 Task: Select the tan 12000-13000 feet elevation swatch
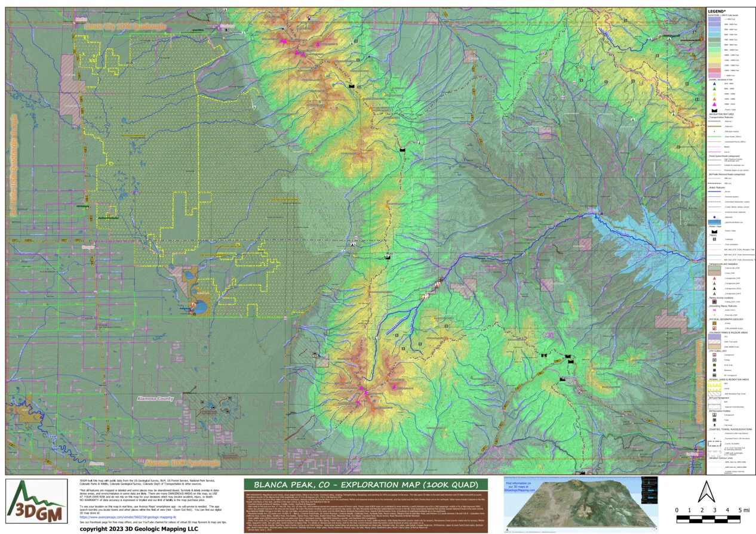click(x=714, y=65)
